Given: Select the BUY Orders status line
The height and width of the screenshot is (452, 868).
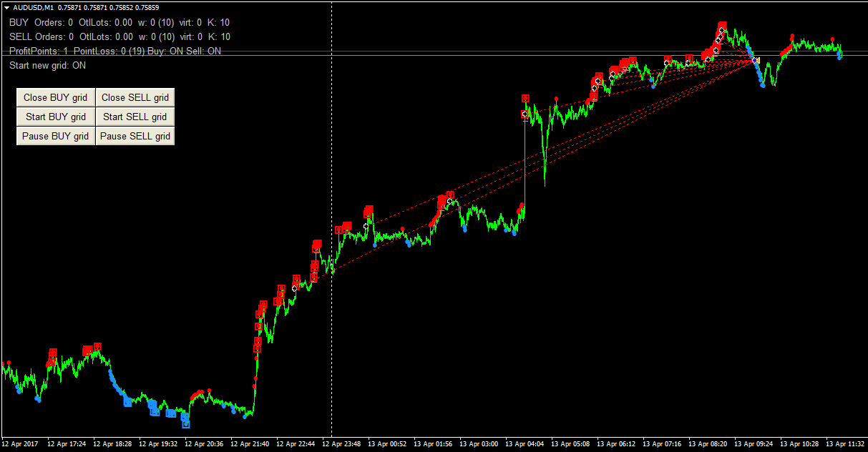Looking at the screenshot, I should click(x=120, y=22).
